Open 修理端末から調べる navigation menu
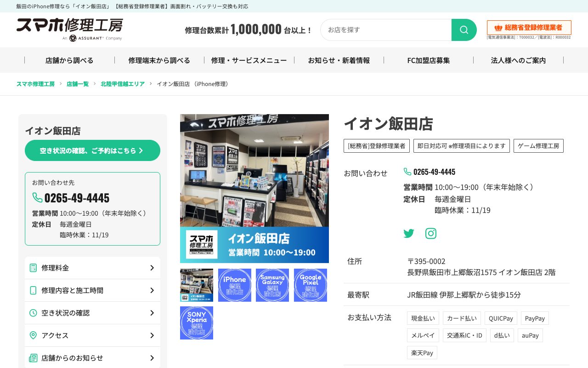588x368 pixels. click(x=159, y=60)
